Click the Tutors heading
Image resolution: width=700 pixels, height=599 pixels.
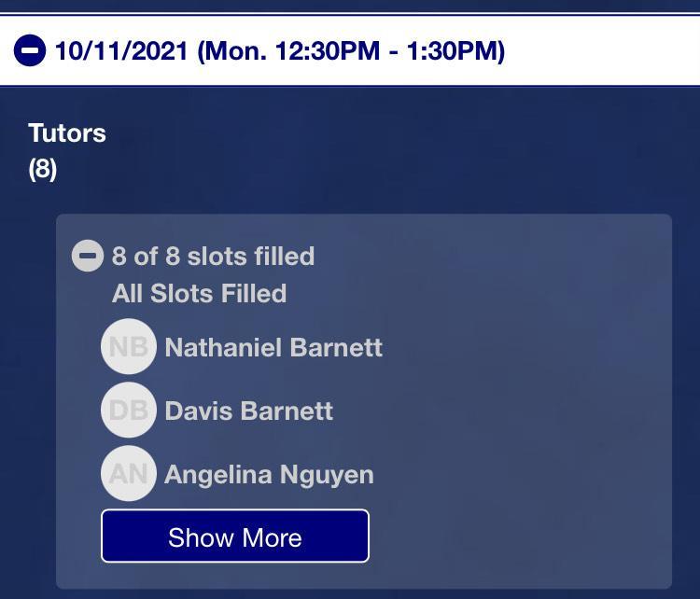(x=67, y=132)
